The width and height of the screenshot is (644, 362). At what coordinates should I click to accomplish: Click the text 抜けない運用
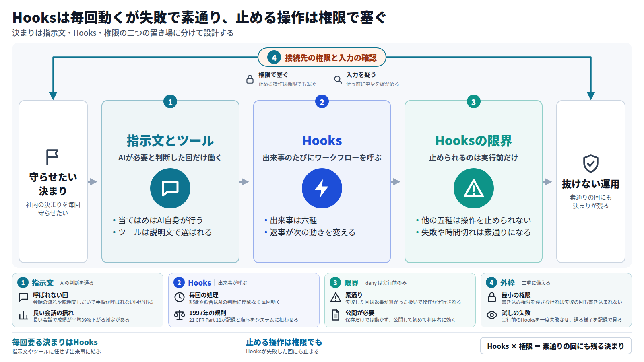pos(591,184)
